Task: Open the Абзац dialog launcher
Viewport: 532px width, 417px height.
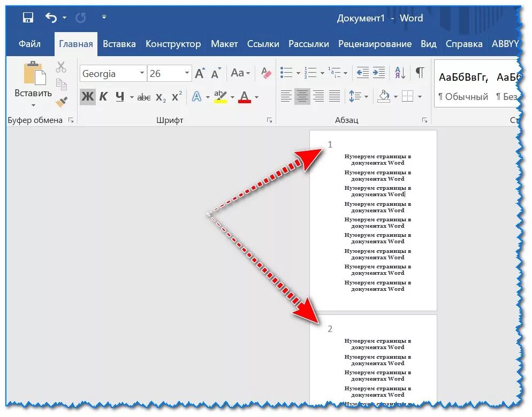Action: coord(425,120)
